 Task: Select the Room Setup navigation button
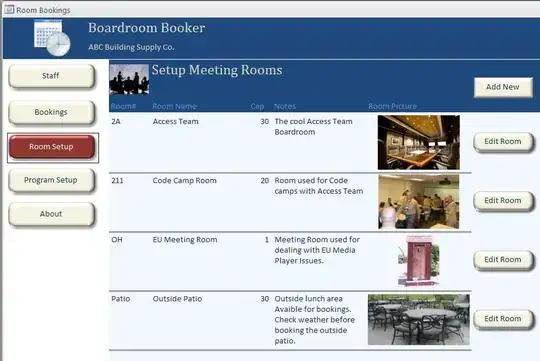(52, 147)
